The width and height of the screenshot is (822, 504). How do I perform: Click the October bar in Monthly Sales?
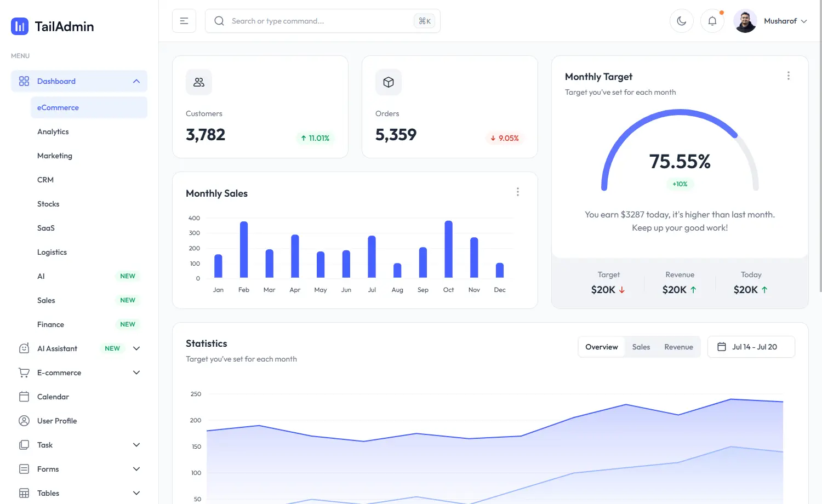click(448, 249)
